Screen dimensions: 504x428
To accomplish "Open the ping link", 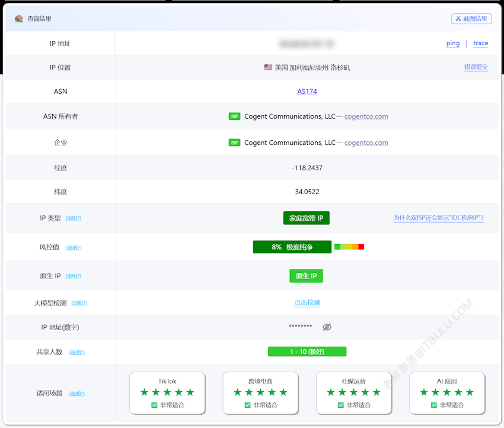I will click(x=452, y=43).
